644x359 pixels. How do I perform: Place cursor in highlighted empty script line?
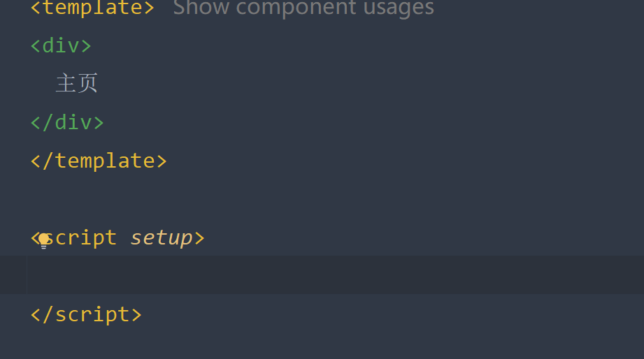pyautogui.click(x=335, y=275)
